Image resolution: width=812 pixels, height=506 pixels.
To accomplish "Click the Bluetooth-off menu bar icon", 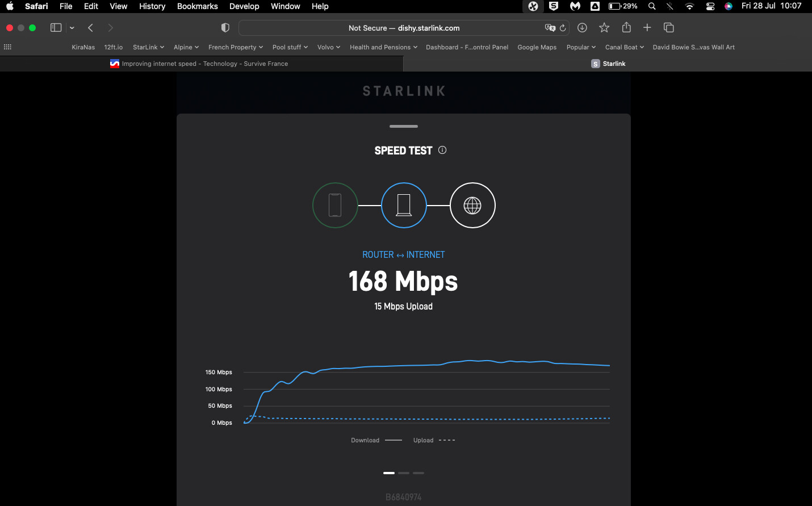I will point(670,6).
